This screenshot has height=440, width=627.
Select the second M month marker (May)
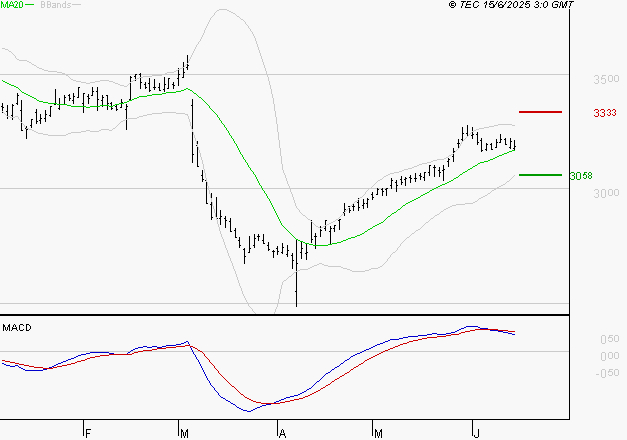tap(378, 433)
